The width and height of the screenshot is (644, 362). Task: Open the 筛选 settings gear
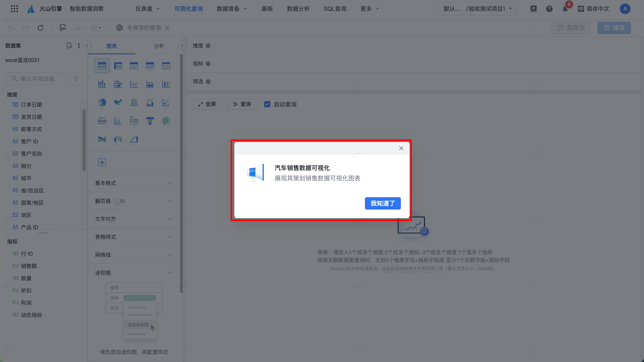click(x=208, y=82)
